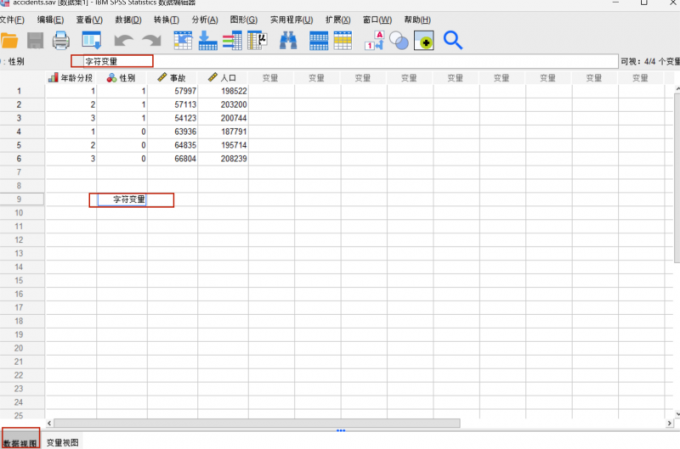Click the Find binoculars icon
The height and width of the screenshot is (449, 680).
click(288, 41)
